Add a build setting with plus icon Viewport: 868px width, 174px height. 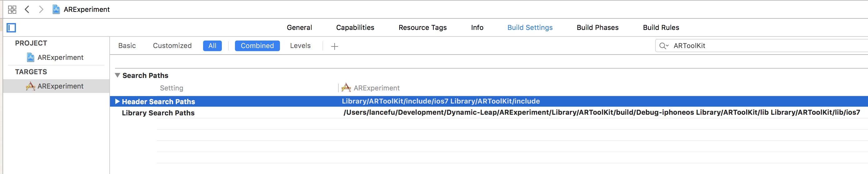tap(334, 46)
